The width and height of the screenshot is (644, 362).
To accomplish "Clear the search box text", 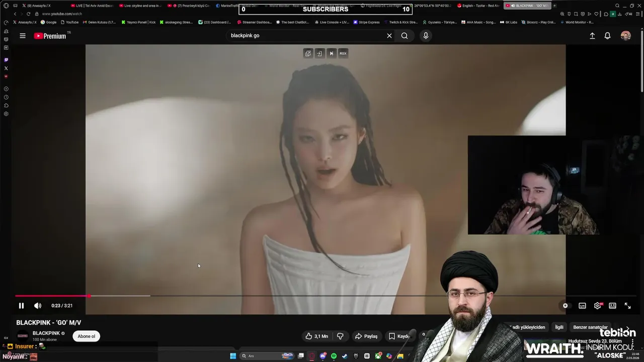I will pos(389,36).
